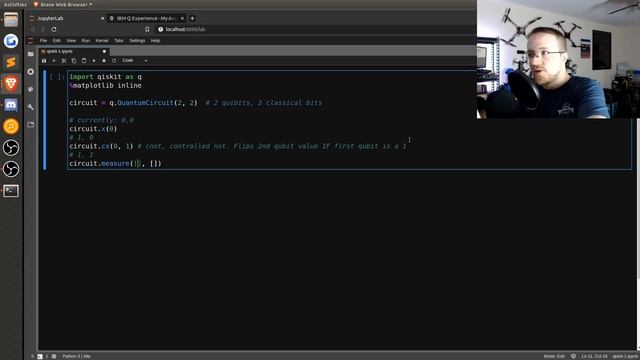Image resolution: width=640 pixels, height=360 pixels.
Task: Open the second OBS Studio dock icon
Action: (11, 169)
